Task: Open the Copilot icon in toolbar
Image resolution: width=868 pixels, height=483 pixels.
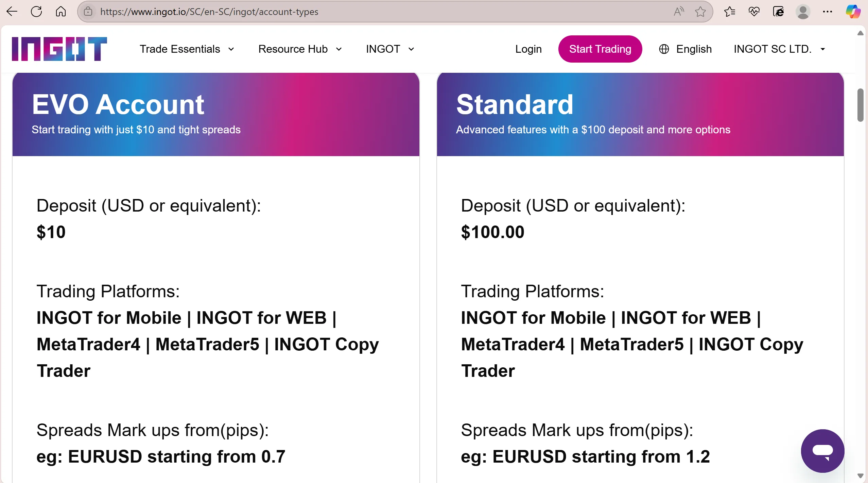Action: (x=853, y=12)
